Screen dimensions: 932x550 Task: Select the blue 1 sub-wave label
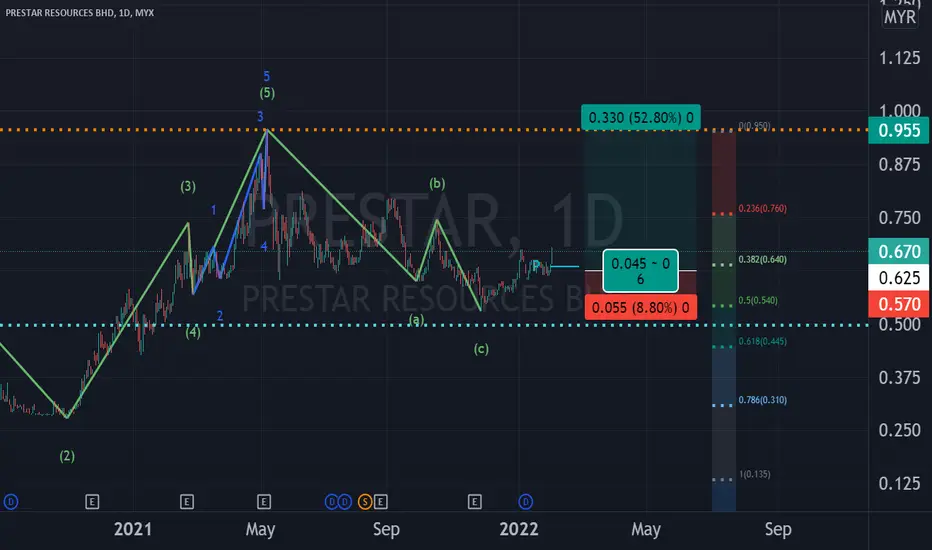(213, 210)
